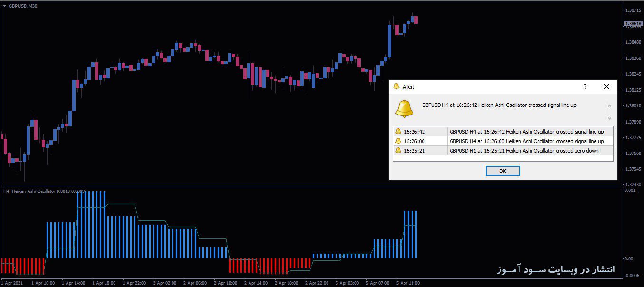Click OK in the Alert dialog

(503, 171)
